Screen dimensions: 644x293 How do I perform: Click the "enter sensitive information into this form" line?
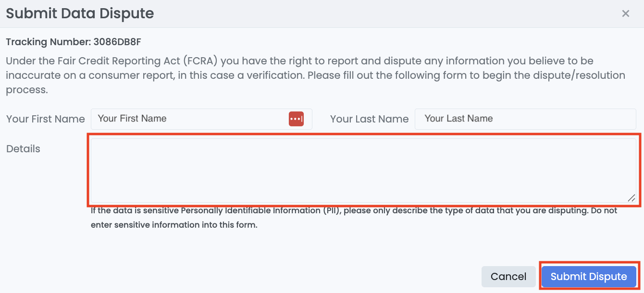[174, 225]
